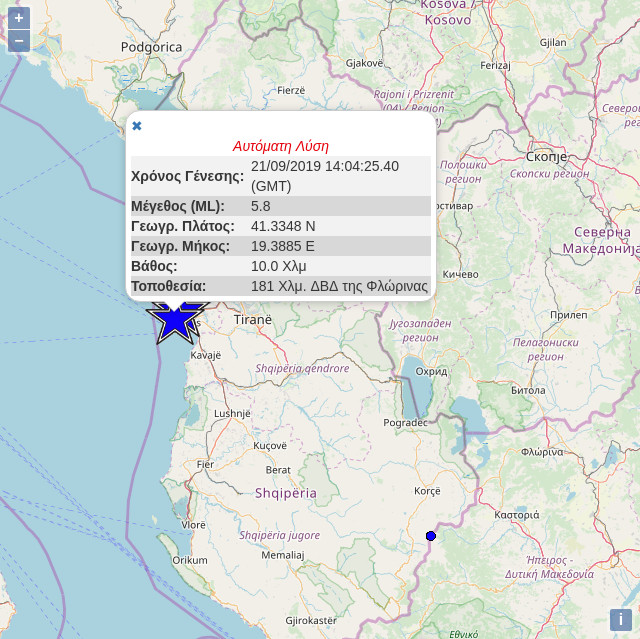Click the Podgorica city label

click(151, 47)
